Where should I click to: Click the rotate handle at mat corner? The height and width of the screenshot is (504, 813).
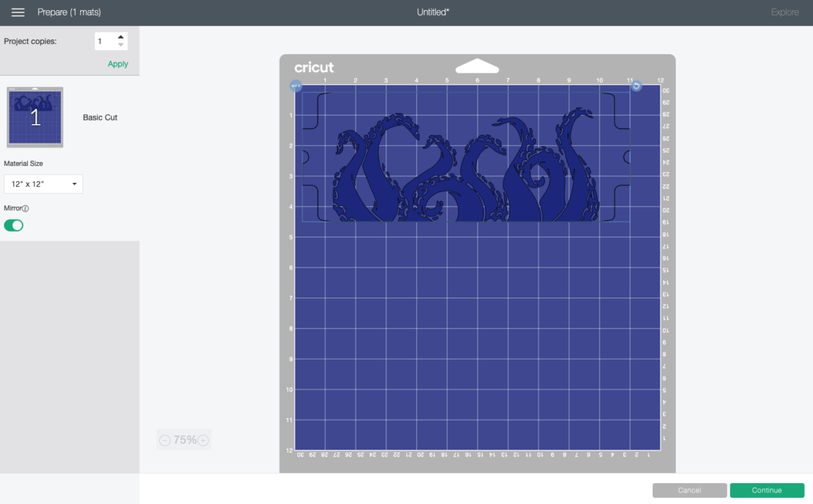tap(635, 86)
